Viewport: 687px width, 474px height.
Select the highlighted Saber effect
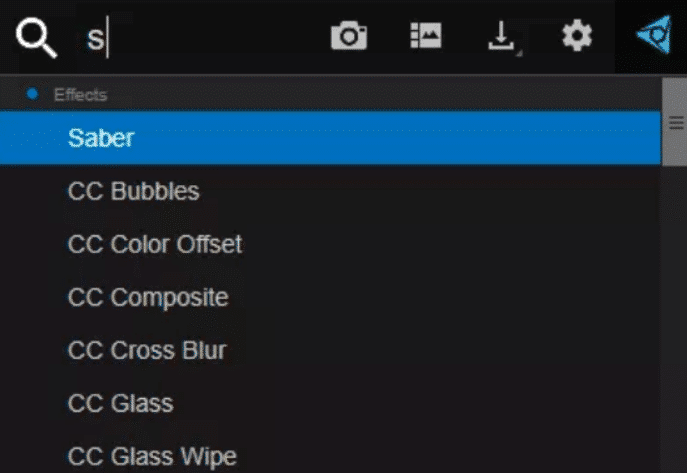101,138
